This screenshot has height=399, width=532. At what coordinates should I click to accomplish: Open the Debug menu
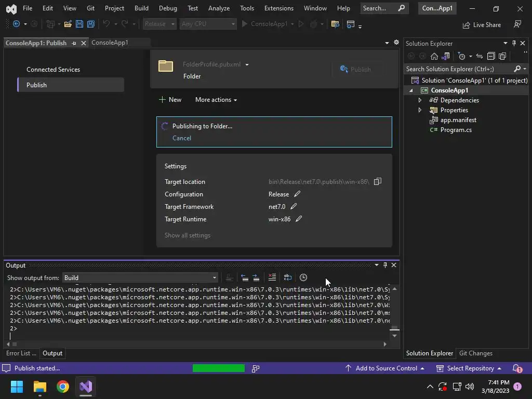[x=168, y=8]
